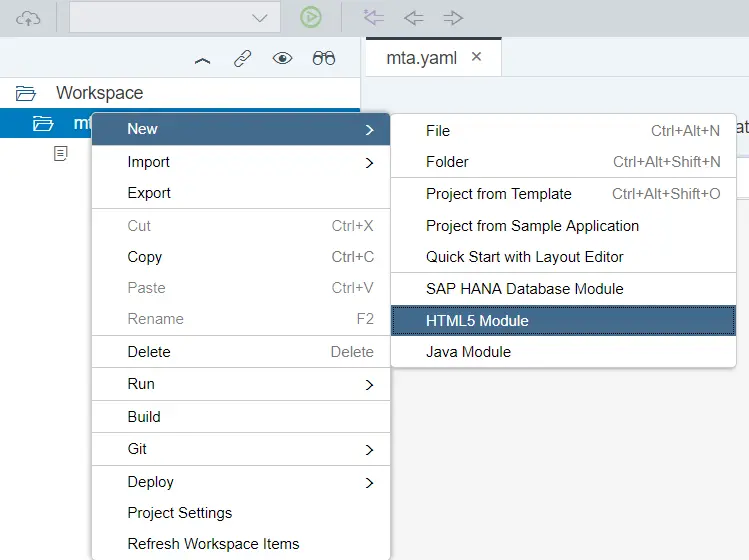Viewport: 749px width, 560px height.
Task: Click the green Run play button
Action: pos(311,18)
